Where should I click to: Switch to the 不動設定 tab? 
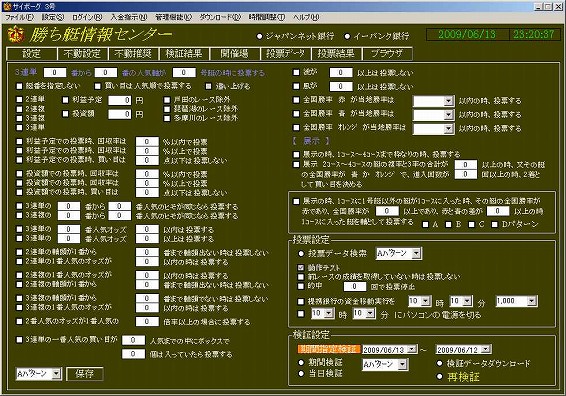tap(82, 54)
